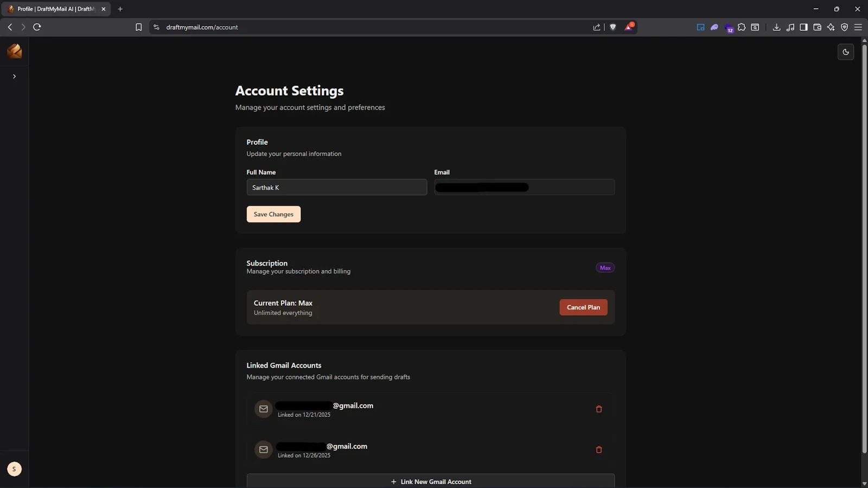868x488 pixels.
Task: Cancel the Max subscription plan
Action: point(583,307)
